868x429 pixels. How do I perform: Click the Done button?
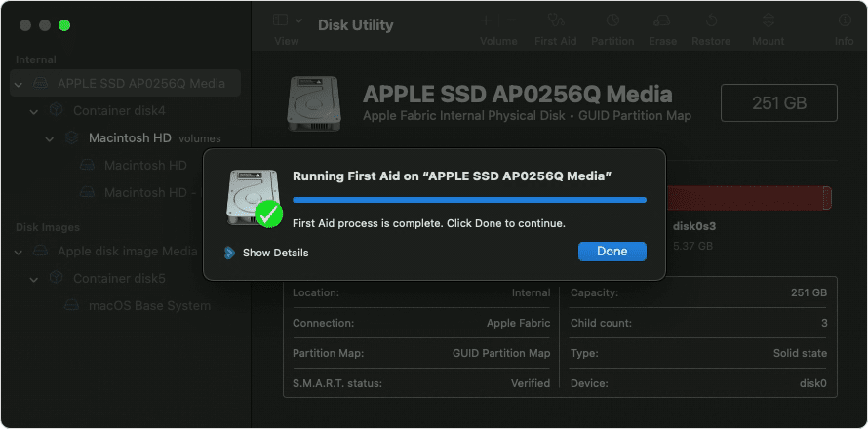coord(612,251)
